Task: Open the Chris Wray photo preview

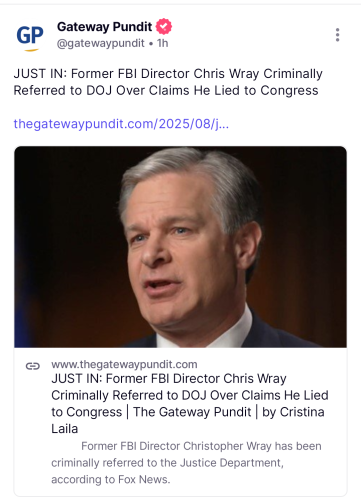Action: [180, 247]
